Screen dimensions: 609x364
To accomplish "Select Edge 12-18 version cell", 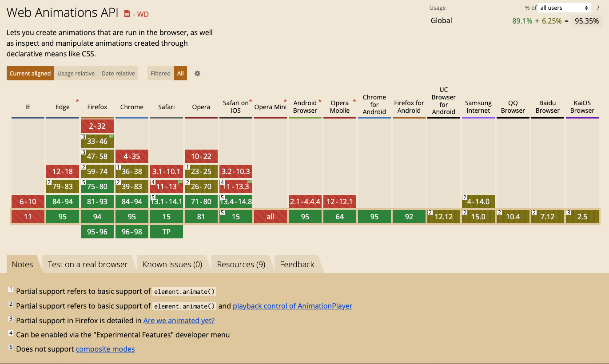I will pos(63,171).
